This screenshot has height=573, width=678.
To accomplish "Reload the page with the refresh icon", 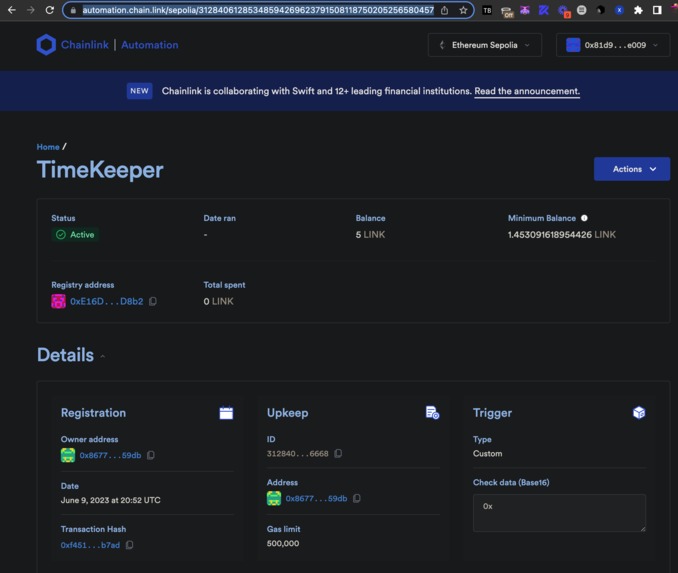I will (x=50, y=10).
